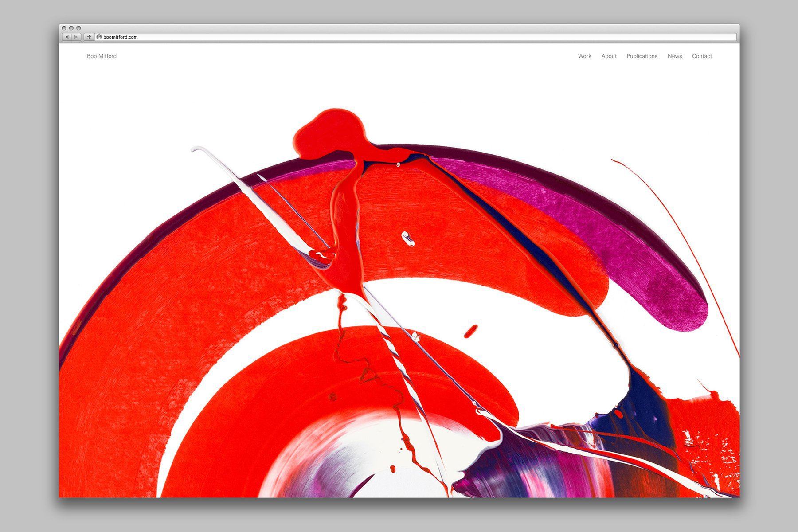The image size is (798, 532).
Task: Go to the Boo Mitford home logo
Action: point(102,56)
